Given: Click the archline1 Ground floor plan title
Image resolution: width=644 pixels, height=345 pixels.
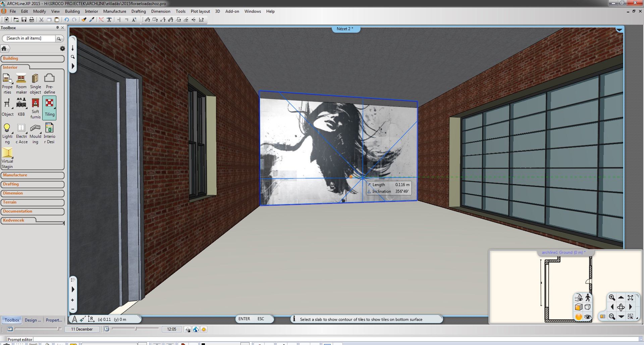Looking at the screenshot, I should click(x=563, y=252).
